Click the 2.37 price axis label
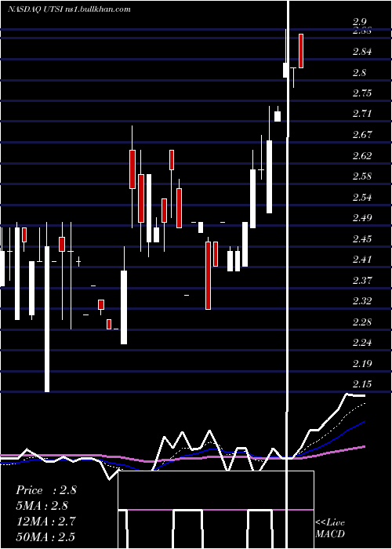392x549 pixels. click(362, 280)
